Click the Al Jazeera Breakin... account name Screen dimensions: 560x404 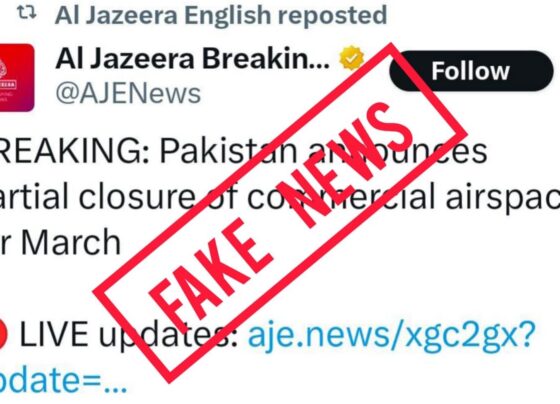pos(192,59)
